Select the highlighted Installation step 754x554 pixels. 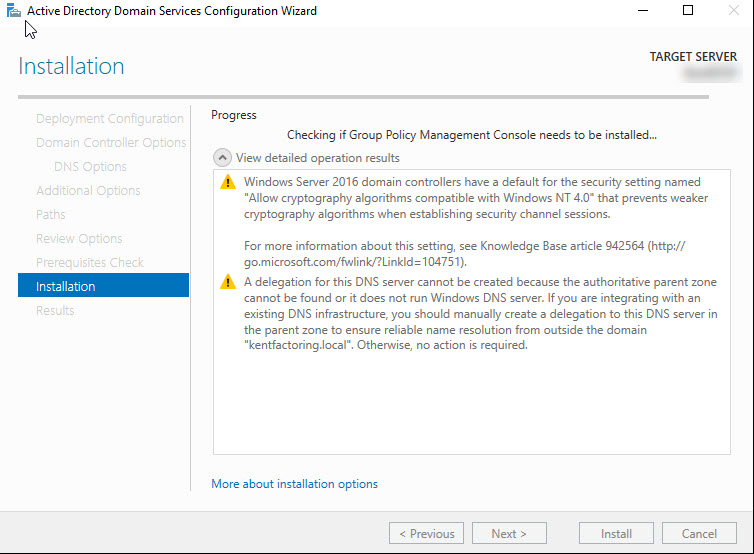(66, 286)
